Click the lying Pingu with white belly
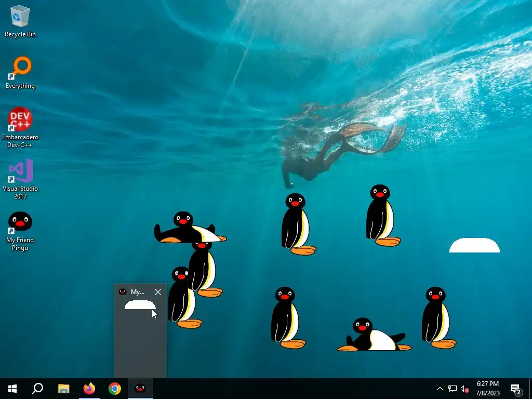 (374, 335)
